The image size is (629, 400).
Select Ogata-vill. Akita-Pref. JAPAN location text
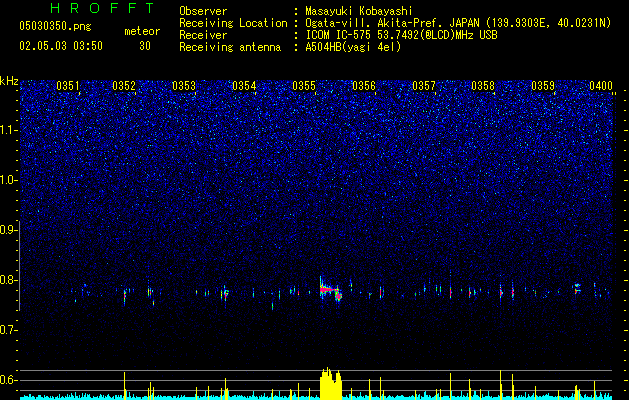click(x=458, y=23)
